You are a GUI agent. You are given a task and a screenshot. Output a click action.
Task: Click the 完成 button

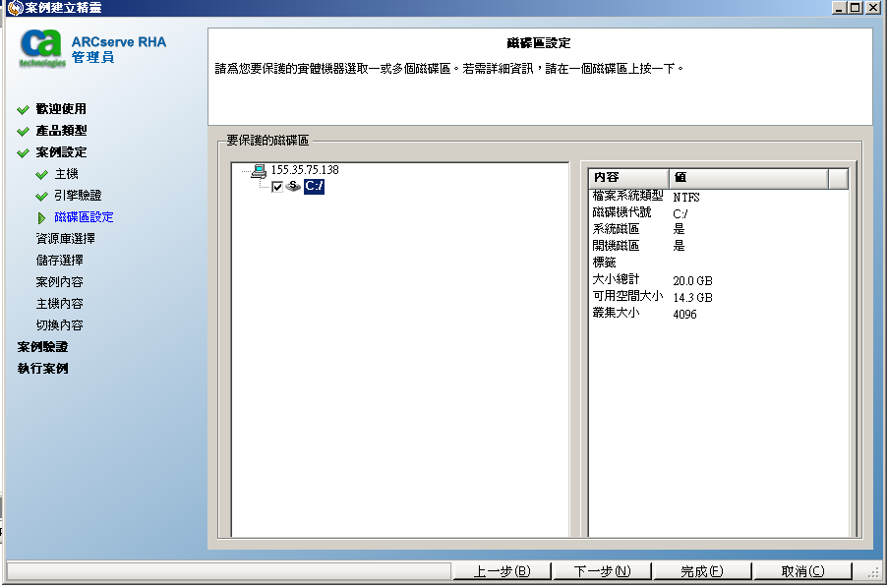click(701, 570)
